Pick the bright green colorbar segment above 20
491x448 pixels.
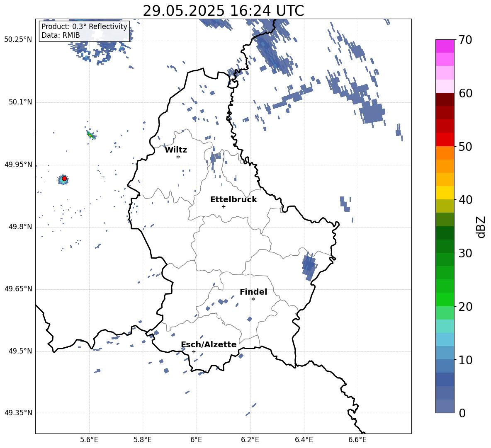tap(445, 299)
